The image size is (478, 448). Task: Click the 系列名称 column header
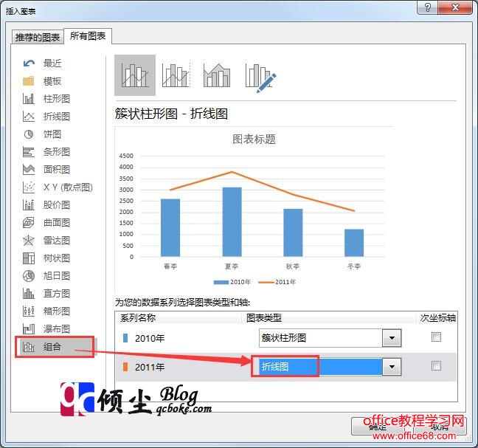click(x=138, y=318)
